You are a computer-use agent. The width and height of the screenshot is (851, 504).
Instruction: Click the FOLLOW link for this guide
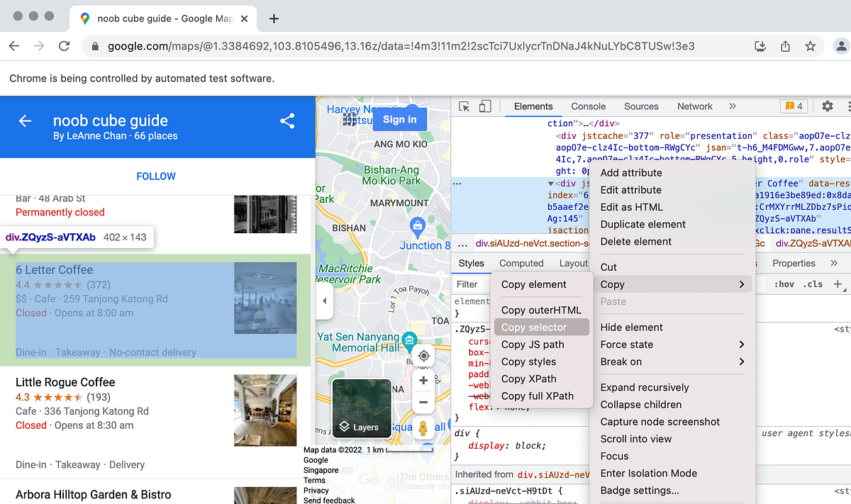tap(155, 176)
